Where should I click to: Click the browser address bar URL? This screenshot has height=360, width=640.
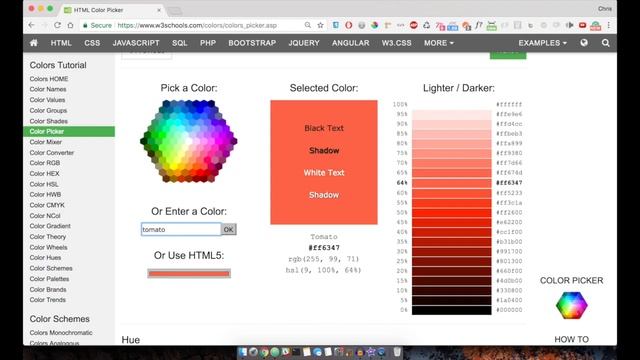tap(197, 25)
